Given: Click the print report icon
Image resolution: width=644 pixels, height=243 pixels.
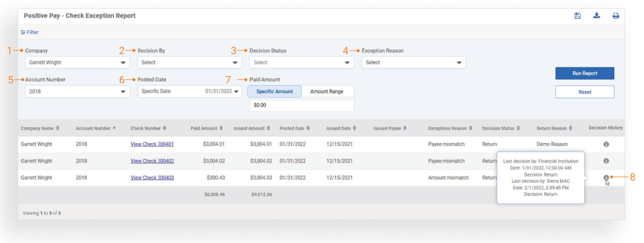Looking at the screenshot, I should click(616, 15).
